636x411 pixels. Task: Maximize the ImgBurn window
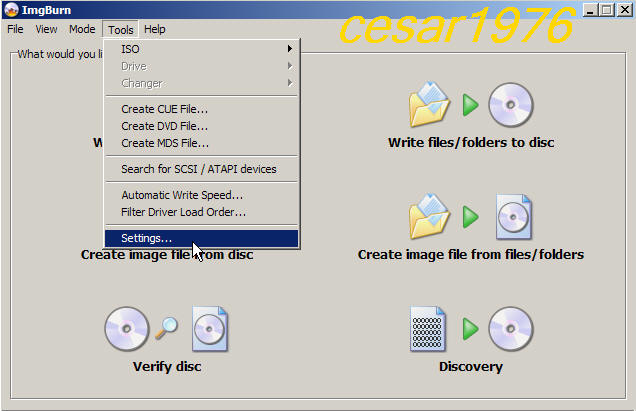point(607,10)
